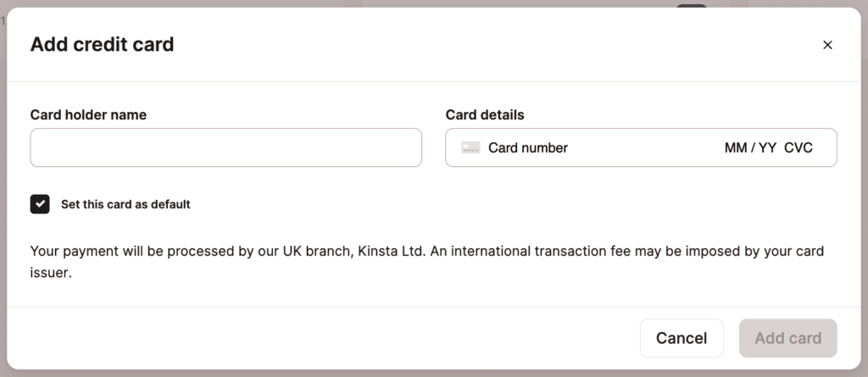This screenshot has height=377, width=868.
Task: Click the card brand icon in Card details
Action: click(x=470, y=147)
